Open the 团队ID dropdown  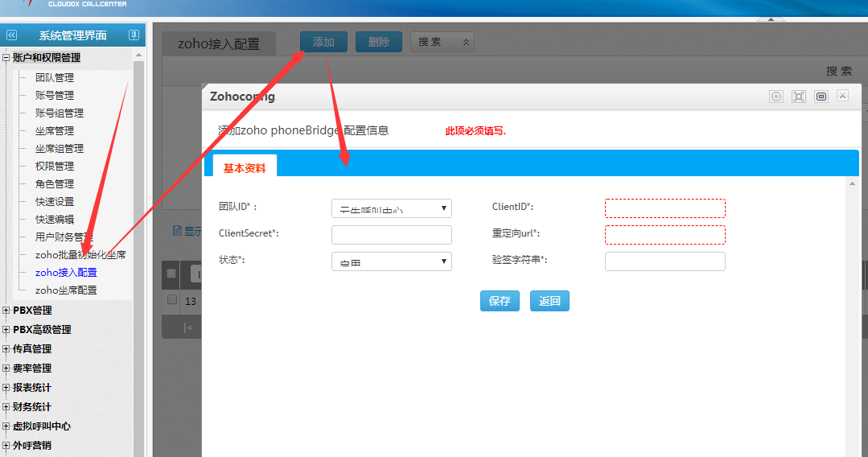(x=392, y=208)
